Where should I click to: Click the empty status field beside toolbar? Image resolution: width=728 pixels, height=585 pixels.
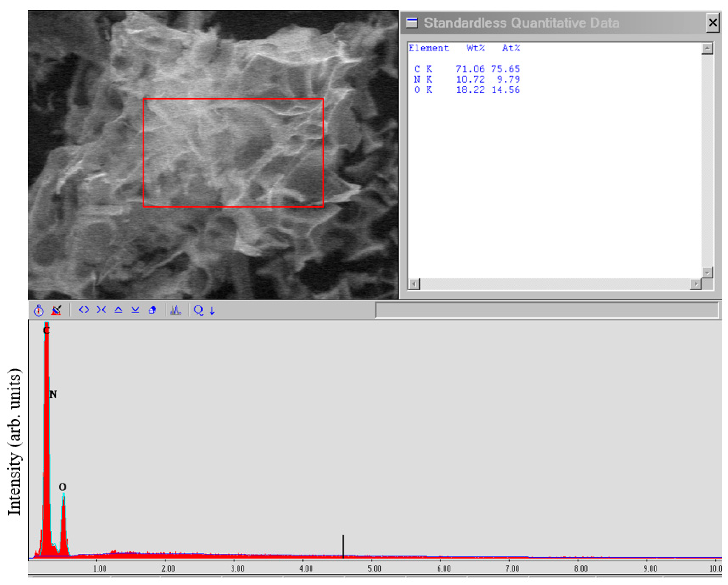[x=547, y=310]
